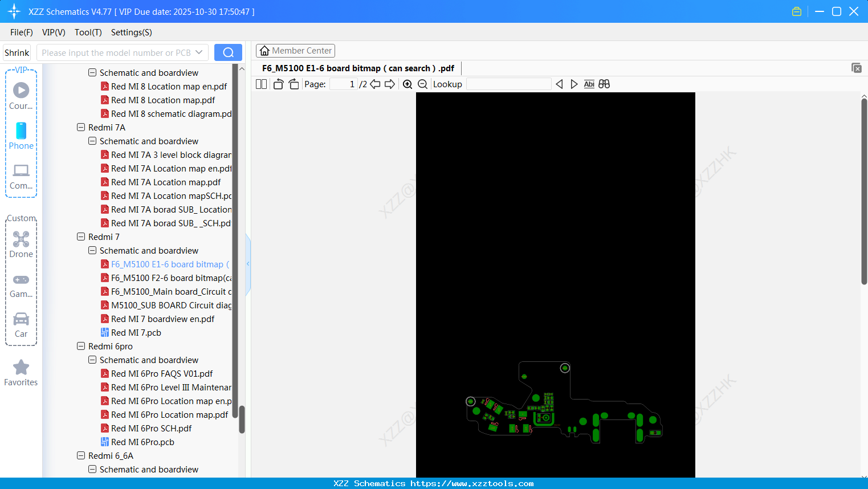
Task: Open Favorites star
Action: (21, 373)
